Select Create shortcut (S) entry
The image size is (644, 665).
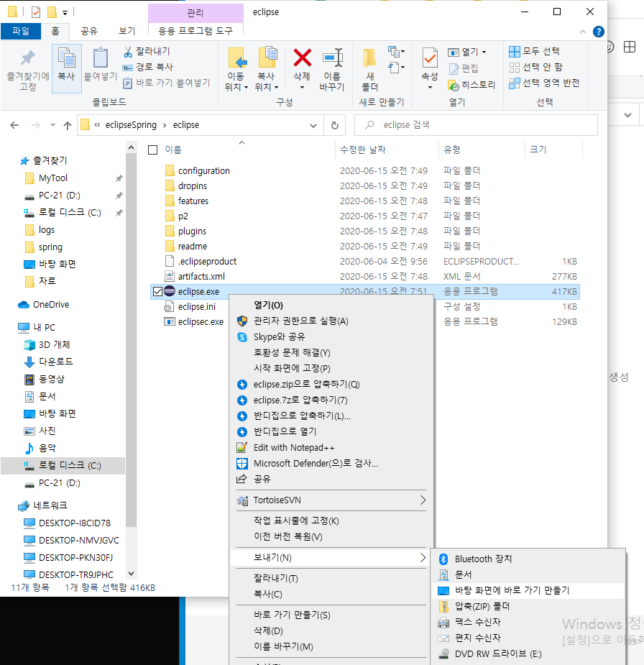[x=331, y=615]
